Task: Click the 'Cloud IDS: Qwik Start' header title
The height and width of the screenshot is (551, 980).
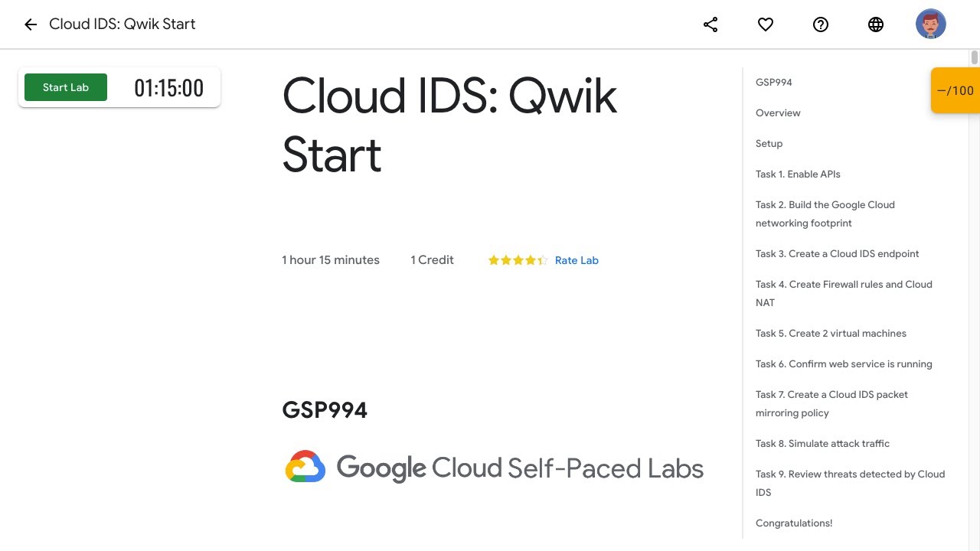Action: pos(122,24)
